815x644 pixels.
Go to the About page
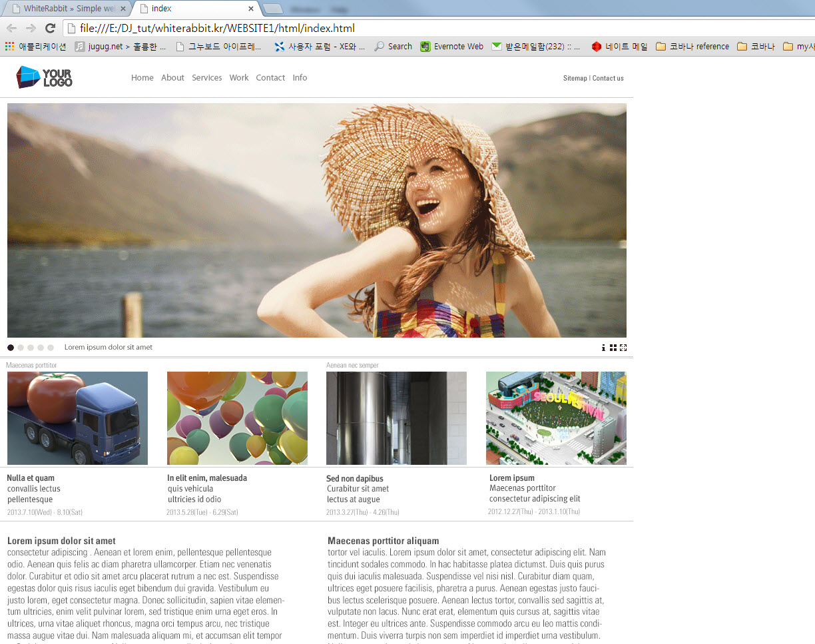(x=172, y=78)
